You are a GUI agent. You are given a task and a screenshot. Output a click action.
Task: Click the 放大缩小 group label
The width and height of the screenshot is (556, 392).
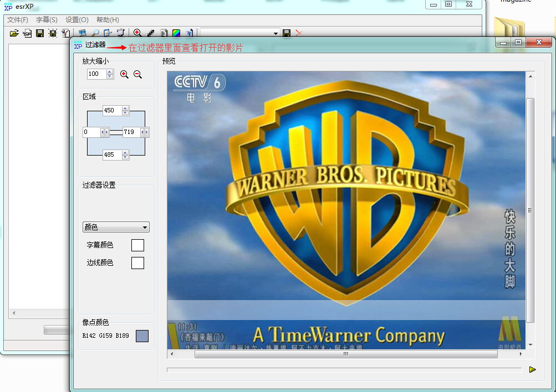95,61
